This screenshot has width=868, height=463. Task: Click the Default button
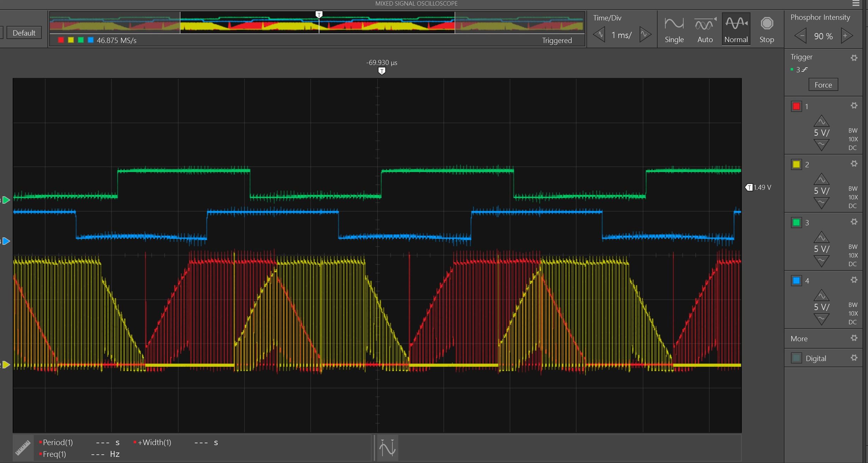24,33
